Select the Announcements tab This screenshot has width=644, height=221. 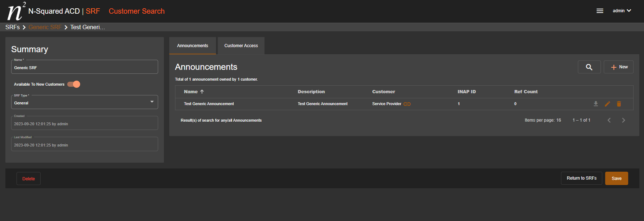tap(193, 46)
